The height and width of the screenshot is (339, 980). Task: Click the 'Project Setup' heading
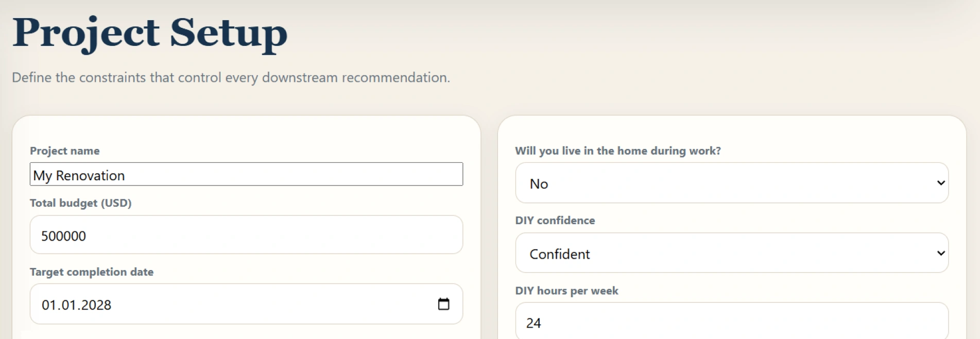150,32
